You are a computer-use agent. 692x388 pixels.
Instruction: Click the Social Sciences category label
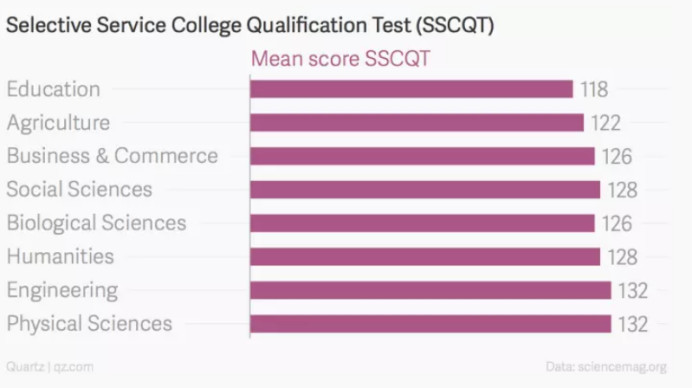click(79, 189)
